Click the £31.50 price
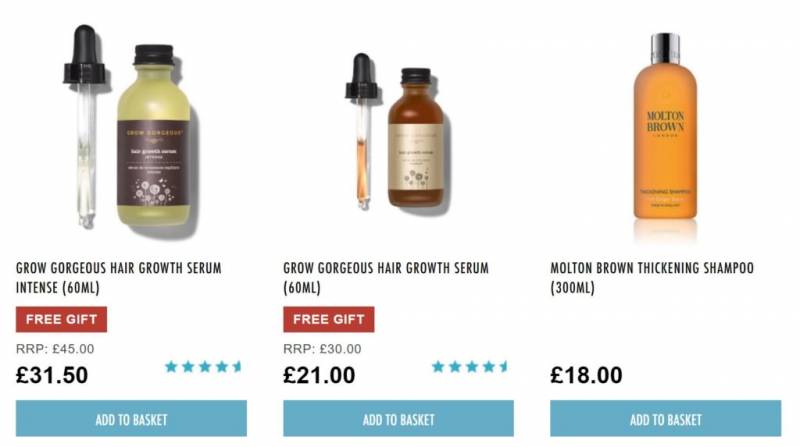Screen dimensions: 800x447 pos(52,375)
